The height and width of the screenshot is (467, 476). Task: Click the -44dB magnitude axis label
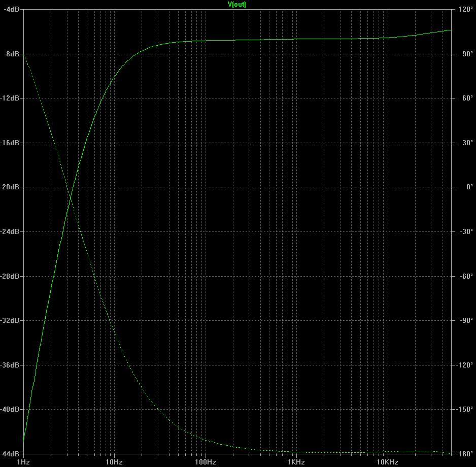coord(10,454)
